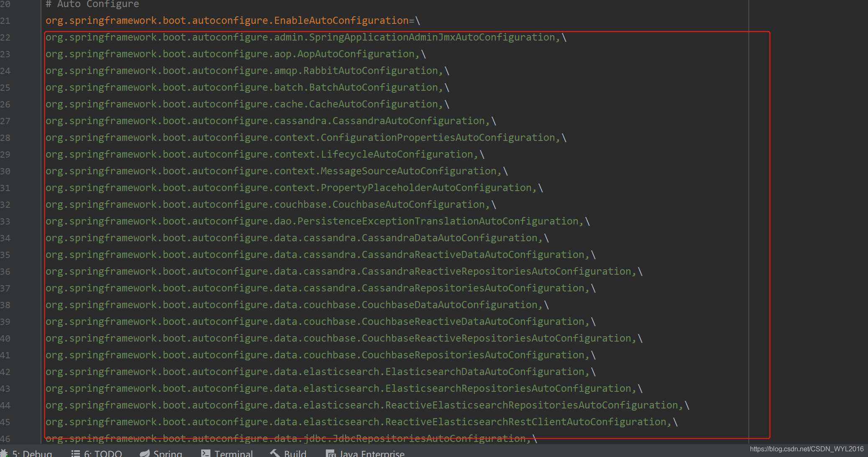This screenshot has height=457, width=868.
Task: Switch to the Spring tab
Action: pos(161,453)
